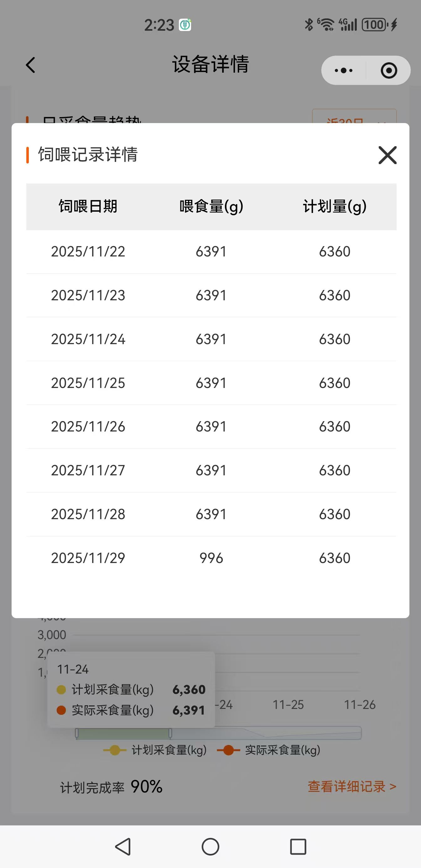Select the 2025/11/29 feeding date cell
The height and width of the screenshot is (868, 421).
coord(88,558)
